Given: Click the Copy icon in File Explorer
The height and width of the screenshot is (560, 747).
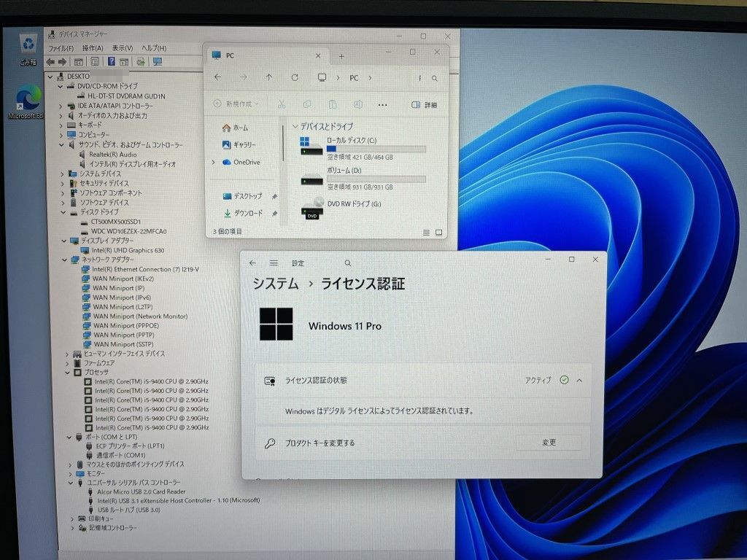Looking at the screenshot, I should [308, 104].
